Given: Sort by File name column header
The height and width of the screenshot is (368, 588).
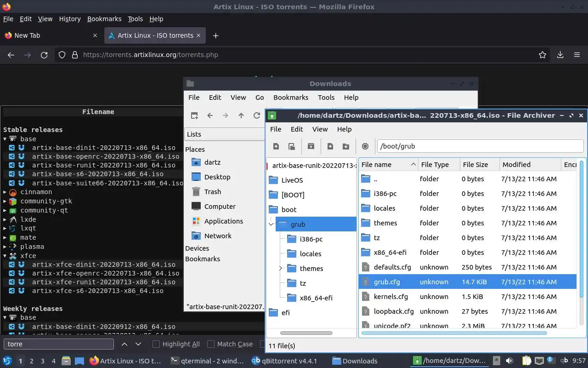Looking at the screenshot, I should [388, 165].
